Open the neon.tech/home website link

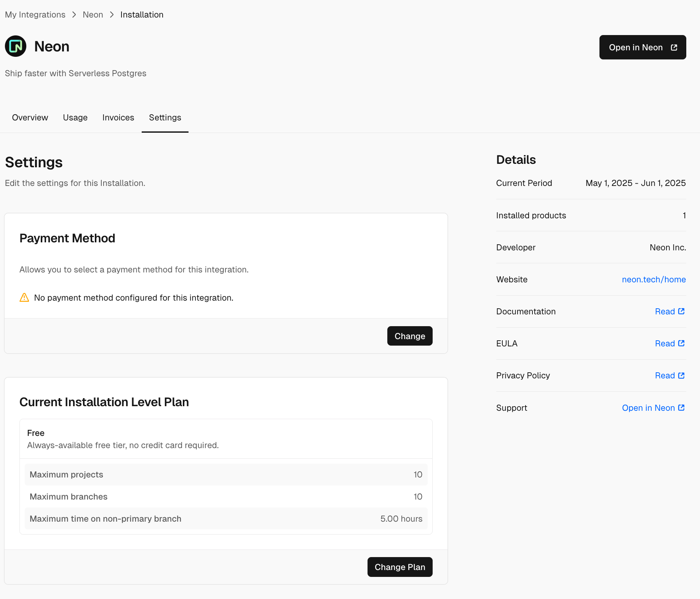coord(654,279)
